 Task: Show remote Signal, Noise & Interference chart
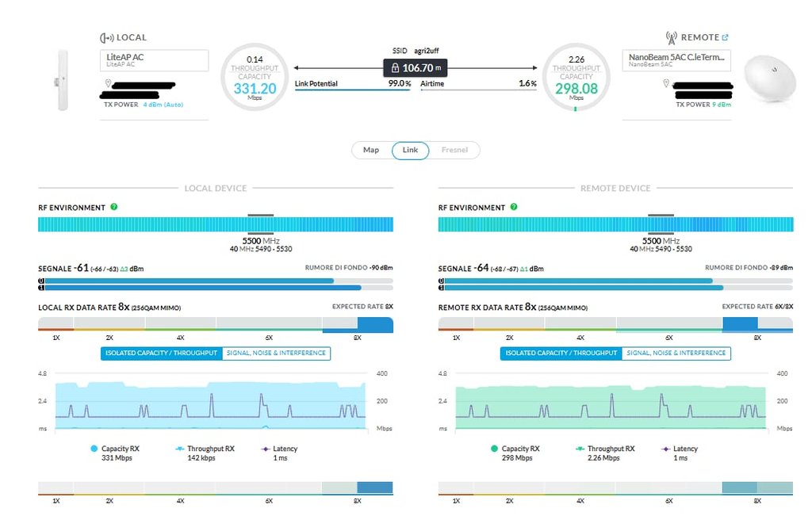pyautogui.click(x=676, y=353)
